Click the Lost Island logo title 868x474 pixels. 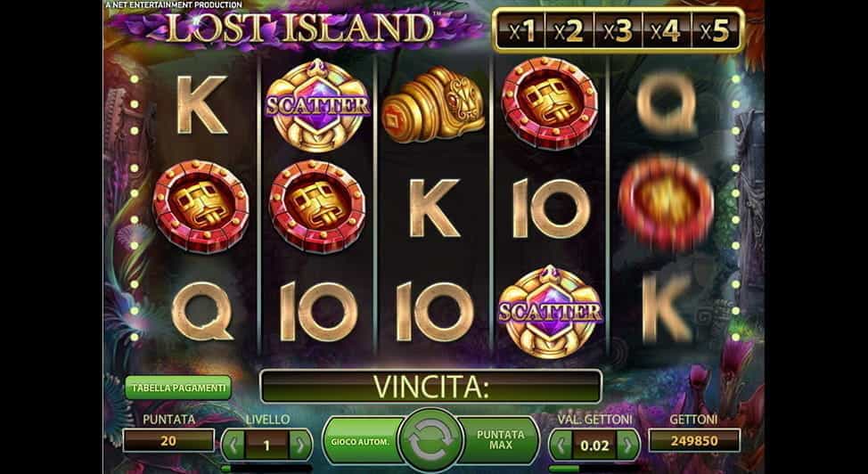click(299, 27)
